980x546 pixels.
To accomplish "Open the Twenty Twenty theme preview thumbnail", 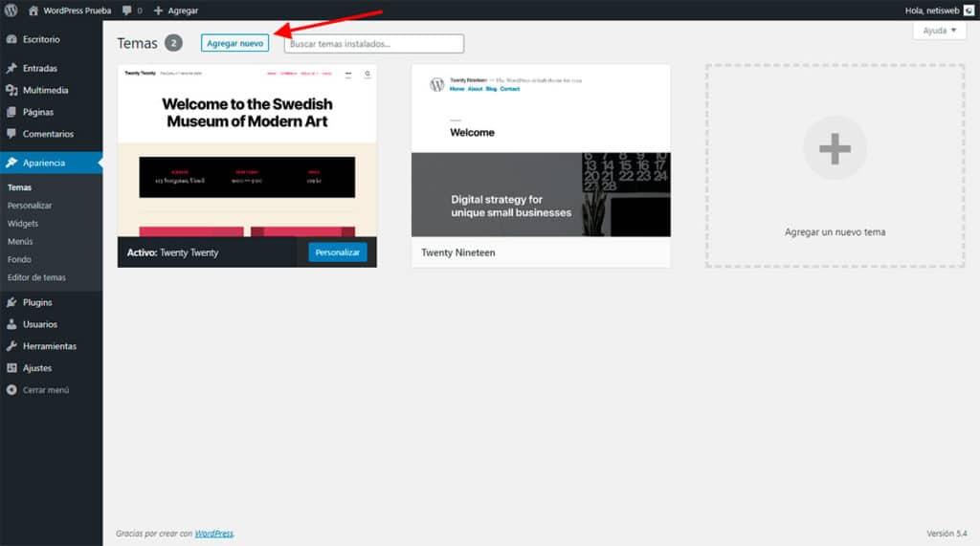I will click(x=247, y=150).
